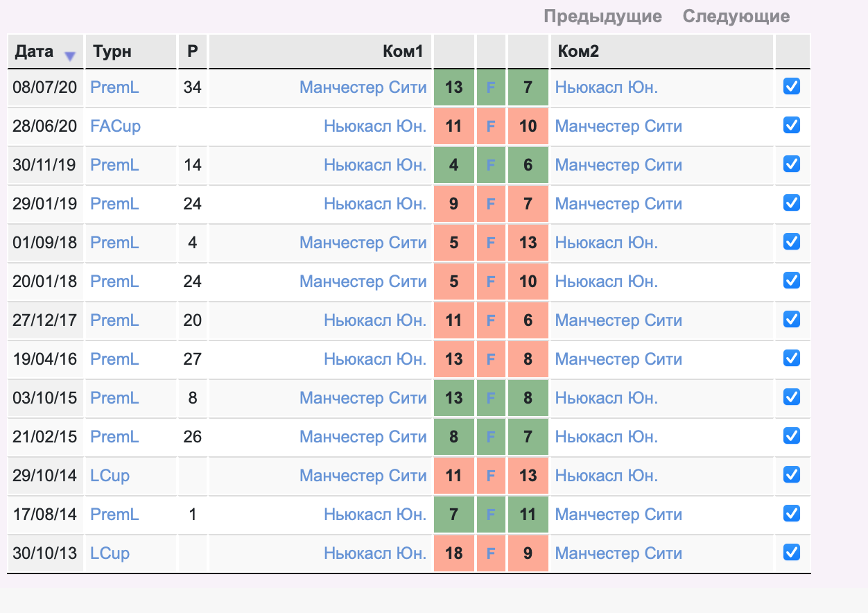The width and height of the screenshot is (868, 613).
Task: Select the F icon in the 30/10/13 row
Action: coord(491,553)
